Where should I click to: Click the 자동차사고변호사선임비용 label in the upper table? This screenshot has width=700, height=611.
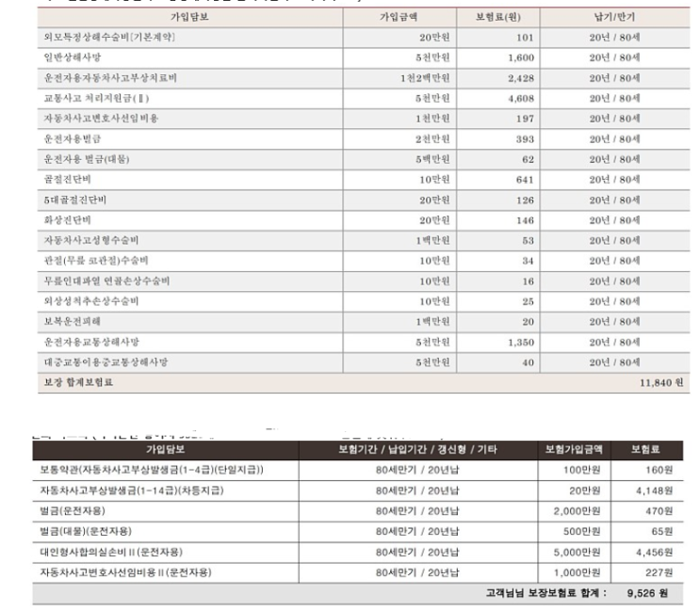101,119
